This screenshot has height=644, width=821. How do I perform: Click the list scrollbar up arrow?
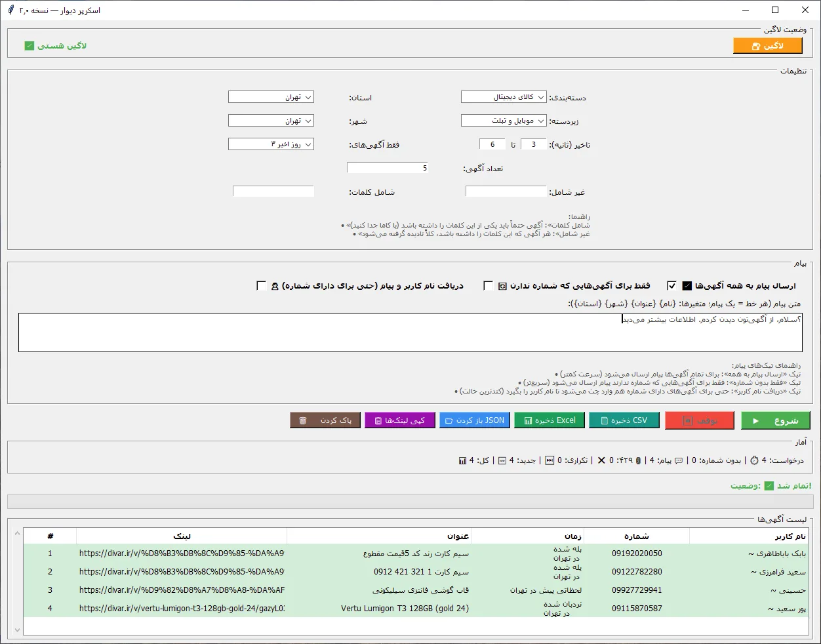pyautogui.click(x=17, y=534)
